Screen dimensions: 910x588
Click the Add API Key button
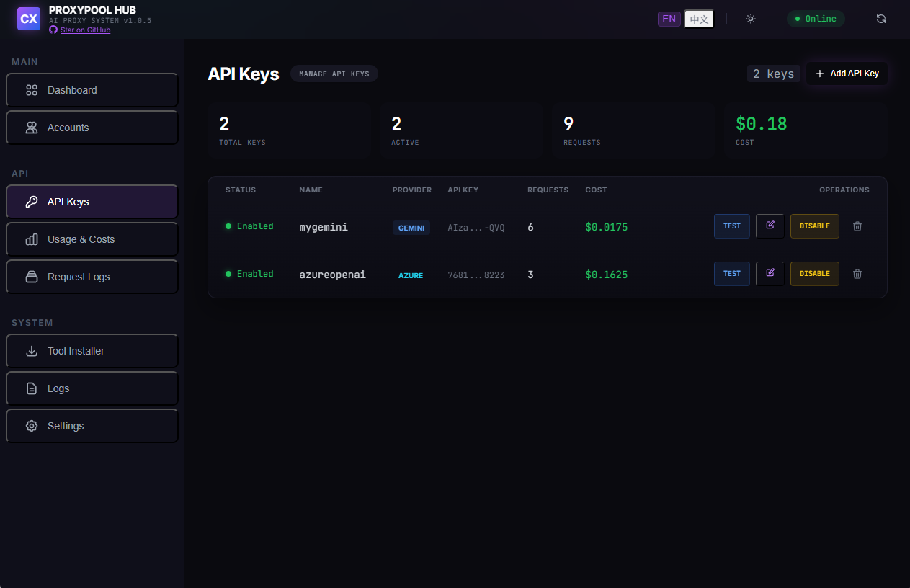coord(847,73)
